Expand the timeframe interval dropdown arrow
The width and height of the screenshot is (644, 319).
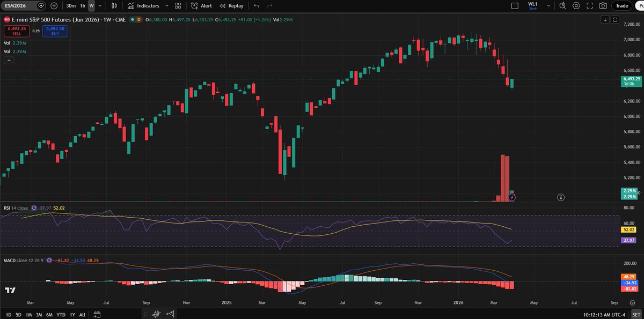[100, 5]
